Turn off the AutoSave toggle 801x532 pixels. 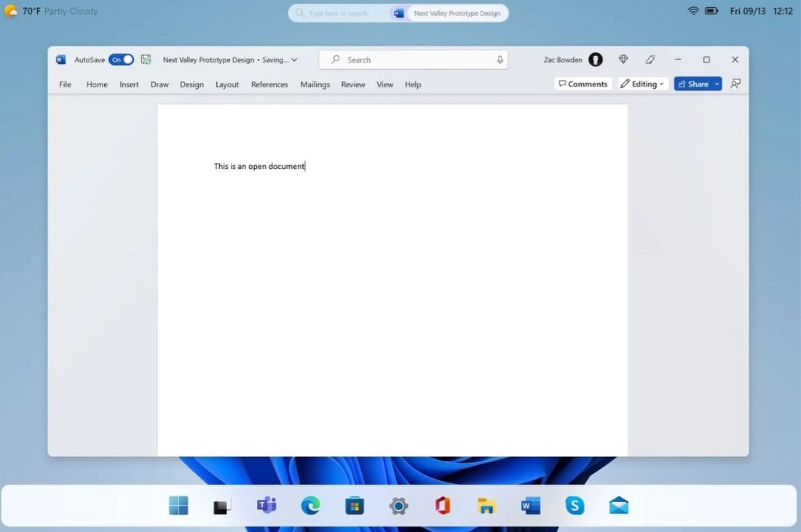point(121,59)
